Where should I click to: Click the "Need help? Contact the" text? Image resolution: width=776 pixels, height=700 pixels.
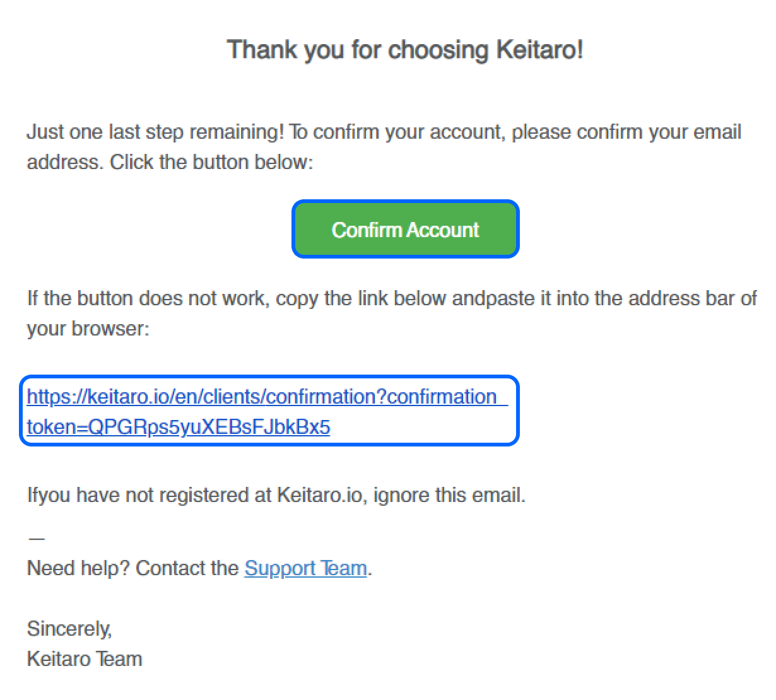coord(133,568)
